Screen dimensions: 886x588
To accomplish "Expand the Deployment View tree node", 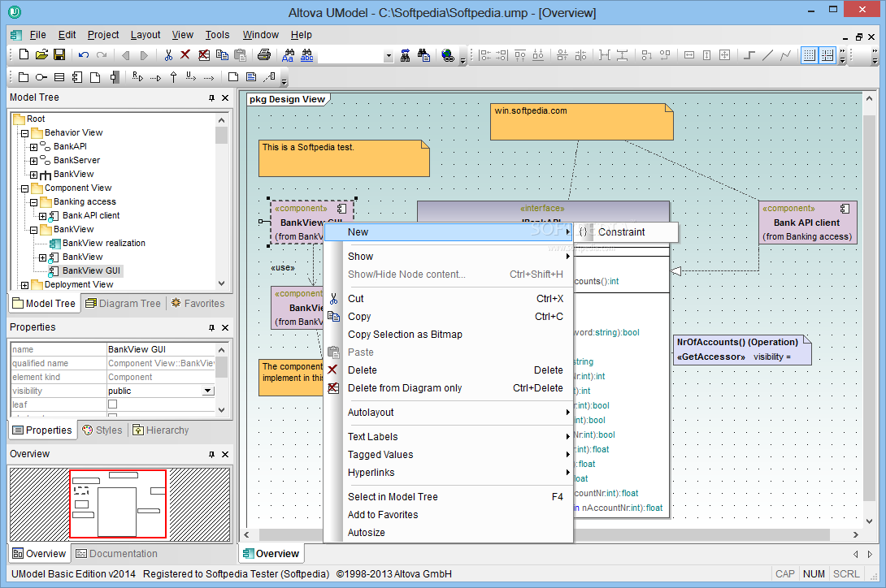I will point(25,285).
